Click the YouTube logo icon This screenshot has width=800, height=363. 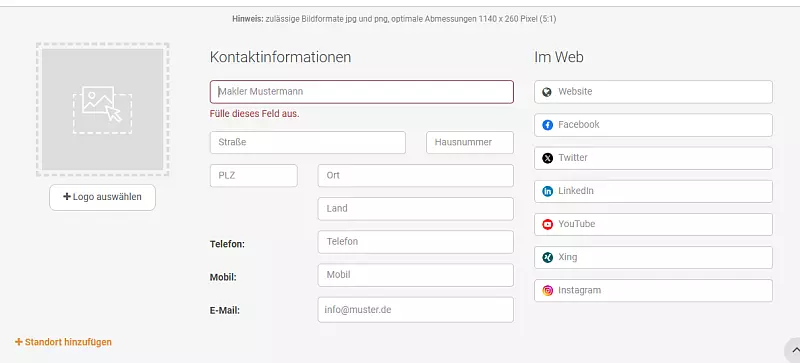[x=547, y=225]
